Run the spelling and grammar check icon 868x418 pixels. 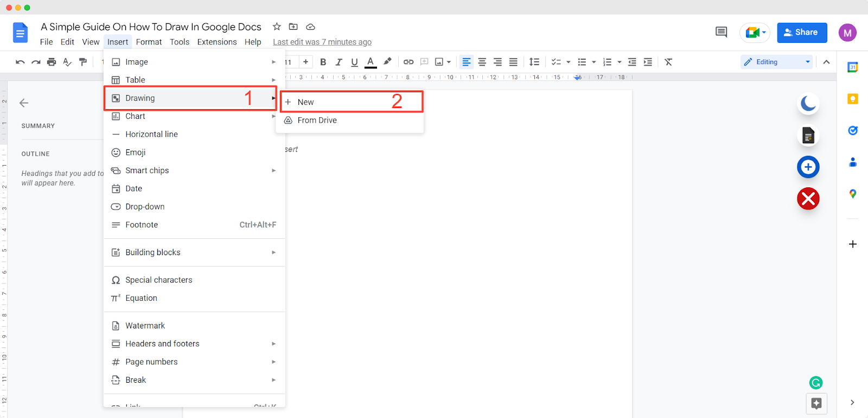[x=67, y=62]
